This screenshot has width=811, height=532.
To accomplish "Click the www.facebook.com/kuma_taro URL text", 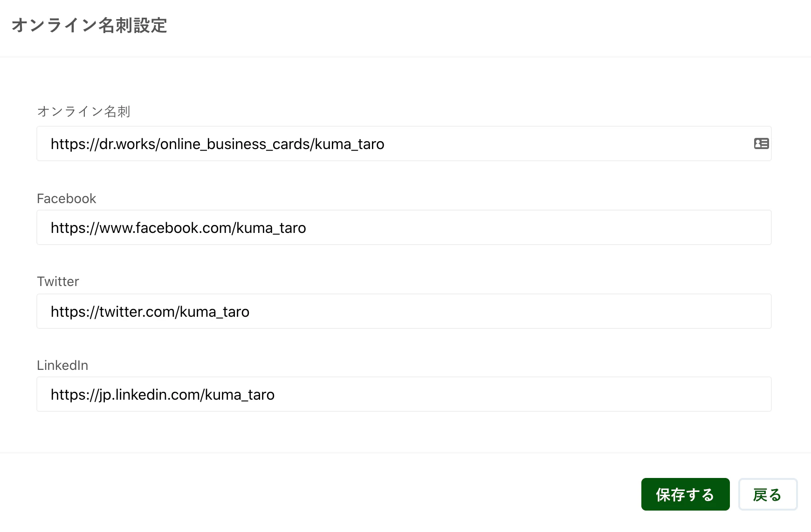I will pyautogui.click(x=178, y=228).
